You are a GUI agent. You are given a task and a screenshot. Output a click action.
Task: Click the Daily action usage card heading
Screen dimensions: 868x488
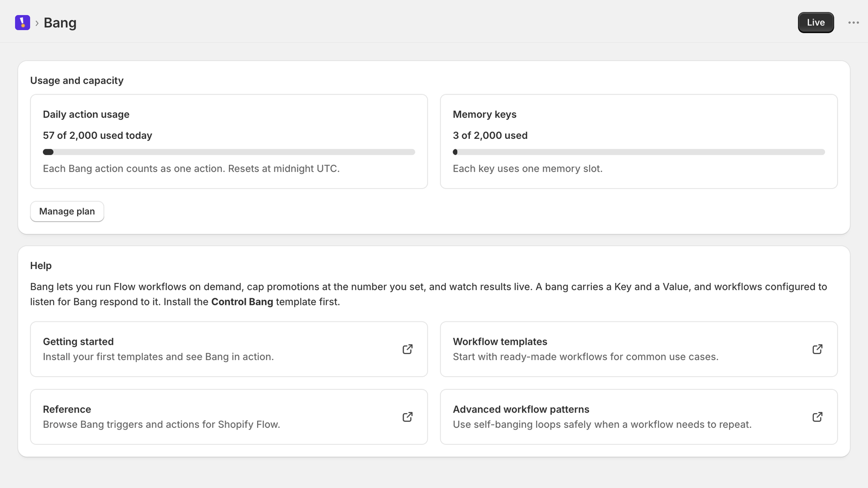[x=86, y=114]
